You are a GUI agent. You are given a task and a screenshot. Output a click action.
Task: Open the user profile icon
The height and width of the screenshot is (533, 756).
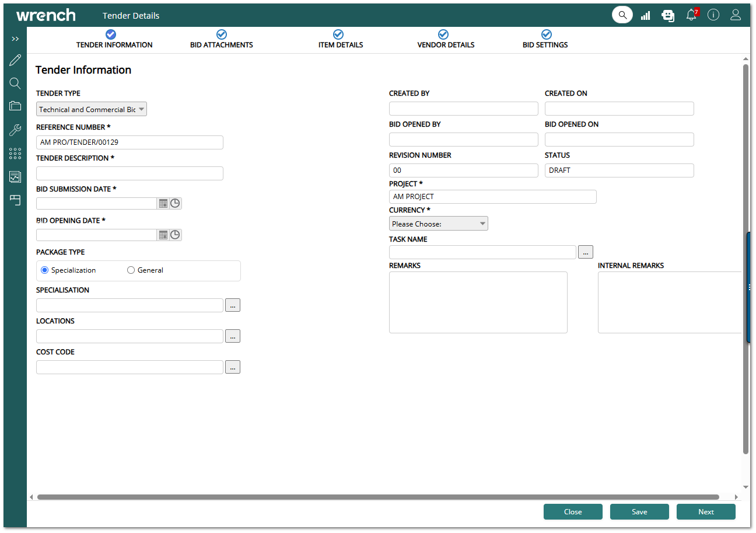tap(736, 15)
